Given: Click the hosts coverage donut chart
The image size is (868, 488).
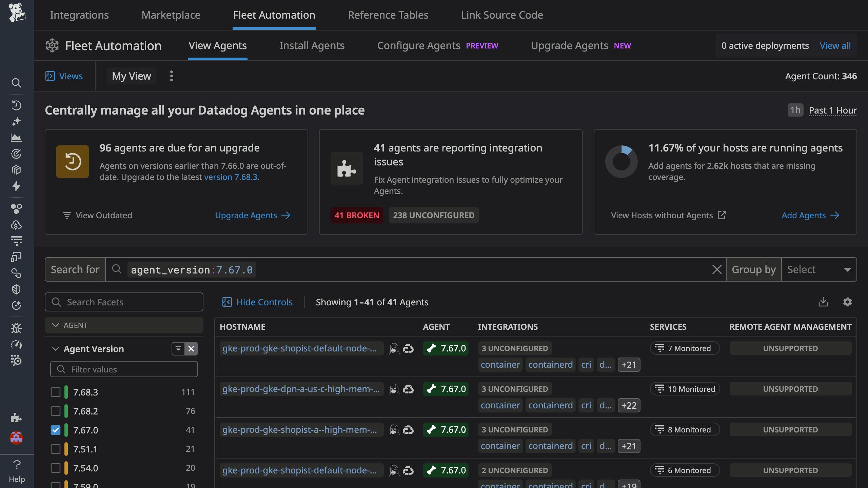Looking at the screenshot, I should pos(621,161).
